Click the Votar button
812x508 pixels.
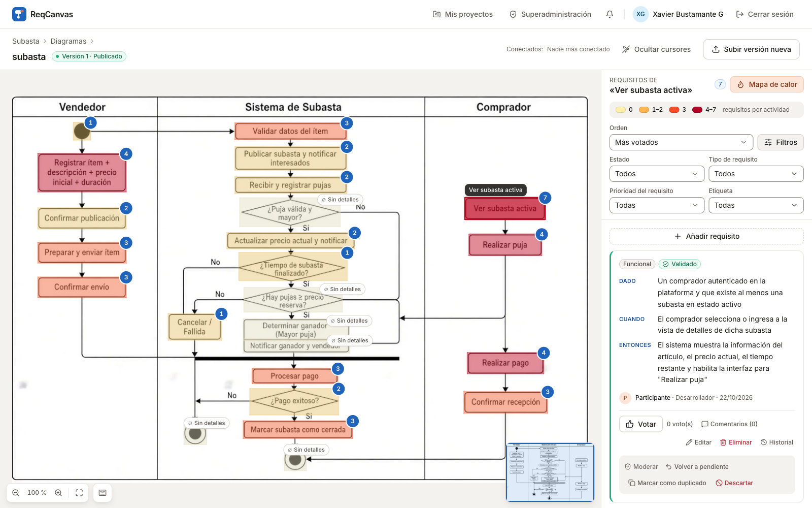click(x=640, y=424)
